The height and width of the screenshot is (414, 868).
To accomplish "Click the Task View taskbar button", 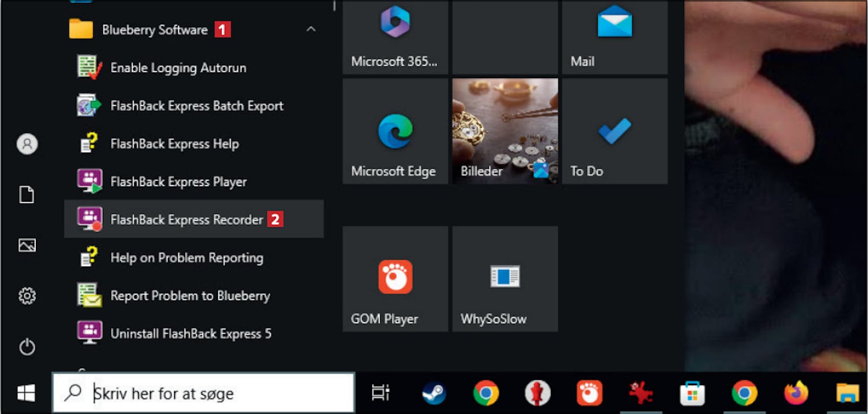I will coord(381,393).
